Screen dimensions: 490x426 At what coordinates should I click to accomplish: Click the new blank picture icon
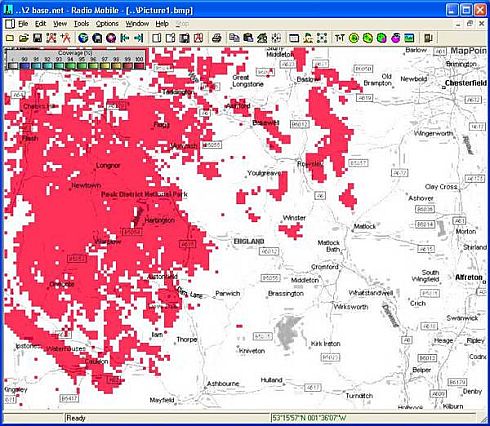[x=157, y=38]
